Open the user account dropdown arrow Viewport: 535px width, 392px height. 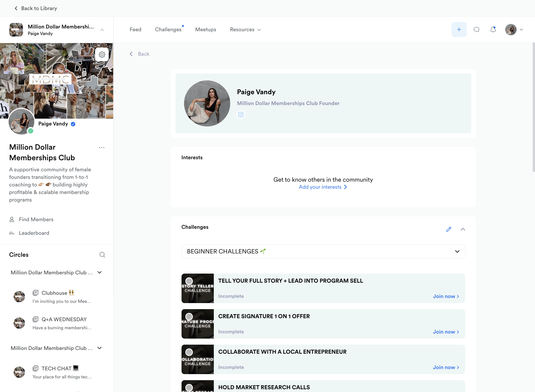tap(521, 30)
